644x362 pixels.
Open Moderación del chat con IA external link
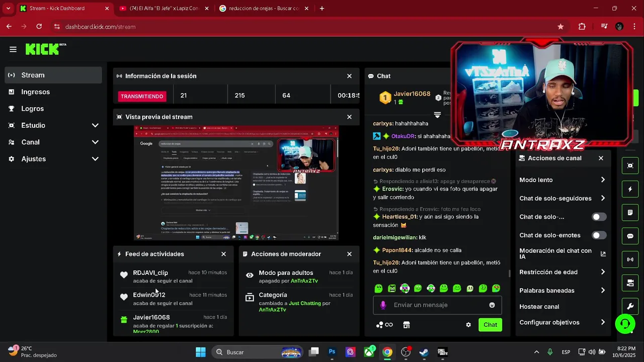(603, 254)
